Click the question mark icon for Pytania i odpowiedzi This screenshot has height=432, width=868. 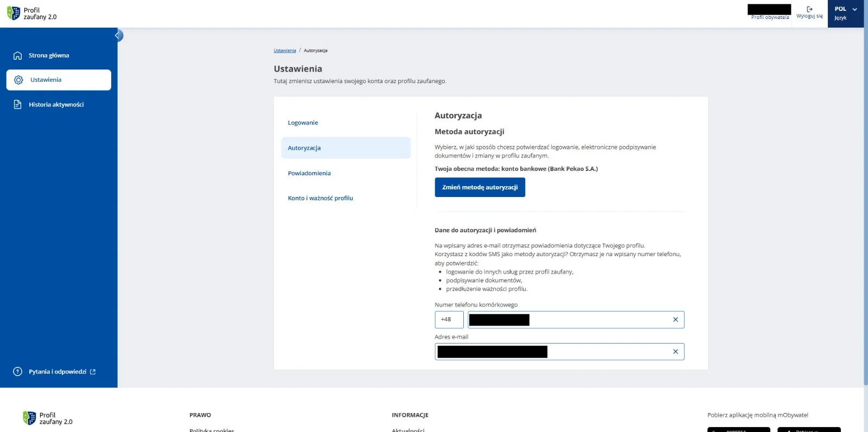[17, 372]
